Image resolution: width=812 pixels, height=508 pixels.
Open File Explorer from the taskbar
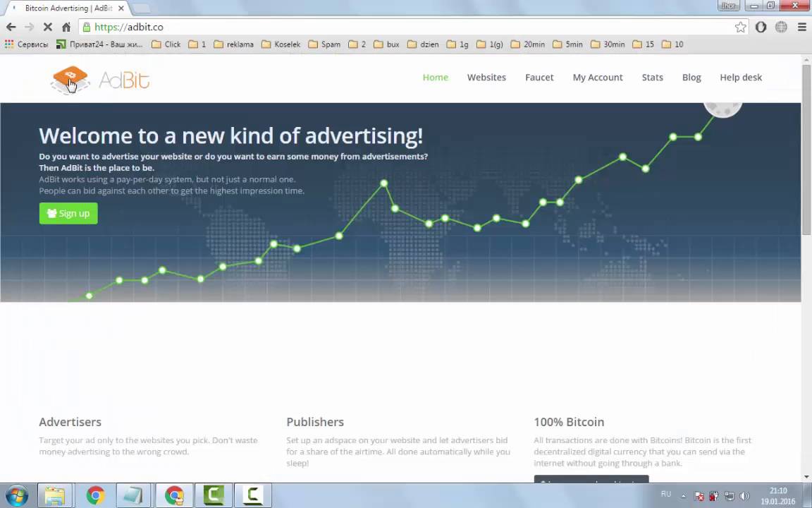click(x=54, y=495)
